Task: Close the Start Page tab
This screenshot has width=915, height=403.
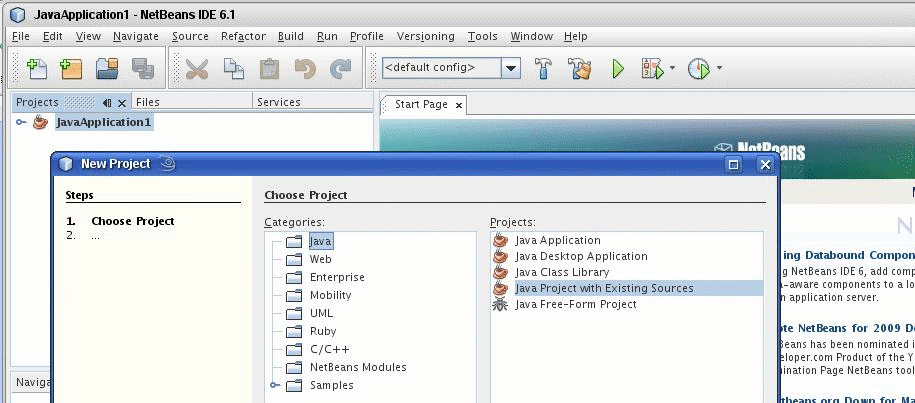Action: tap(459, 106)
